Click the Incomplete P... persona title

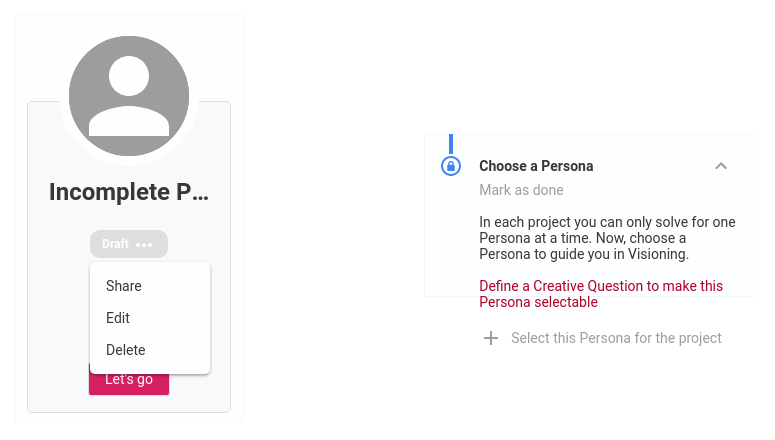[x=129, y=192]
